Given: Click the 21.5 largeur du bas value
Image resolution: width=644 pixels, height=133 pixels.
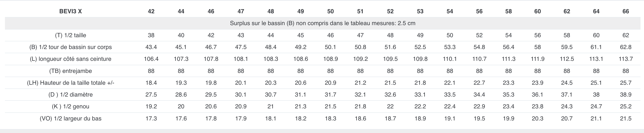Looking at the screenshot, I should (626, 118).
